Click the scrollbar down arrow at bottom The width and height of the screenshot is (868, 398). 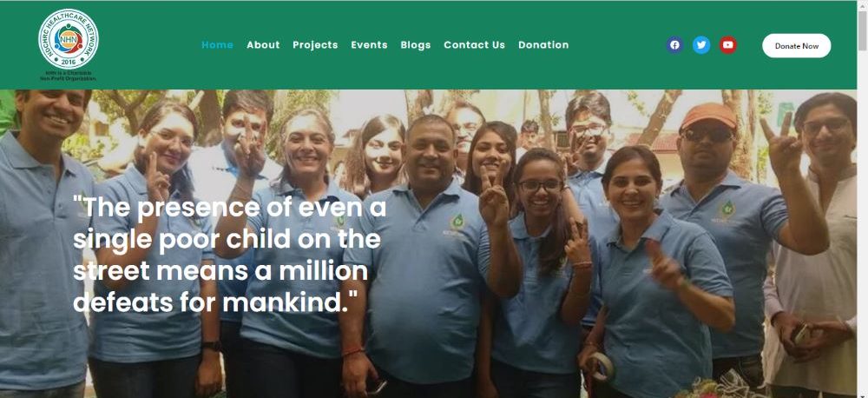click(x=863, y=393)
